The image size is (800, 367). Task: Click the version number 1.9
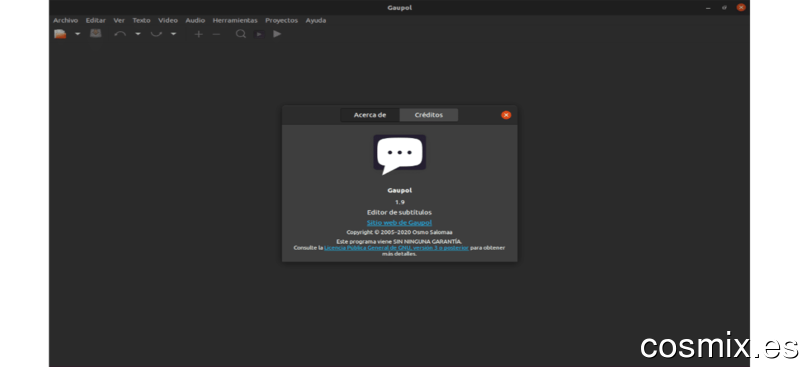click(x=399, y=202)
